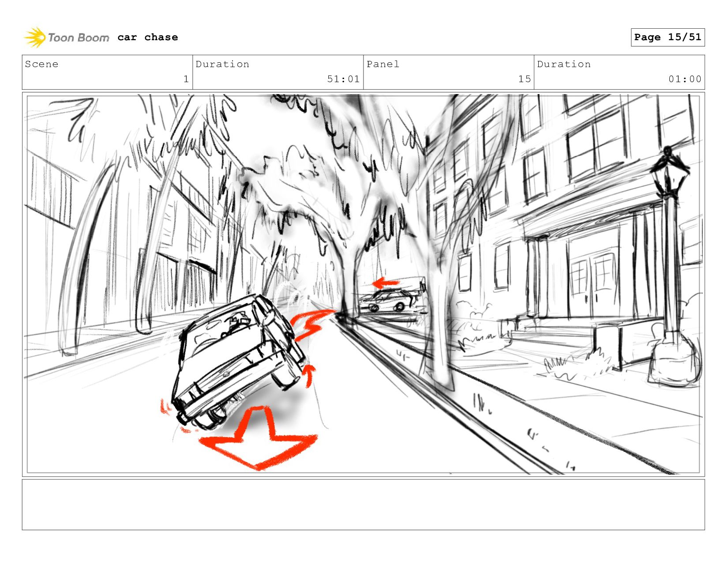The width and height of the screenshot is (728, 563).
Task: Click the 'Panel' header label
Action: click(383, 64)
